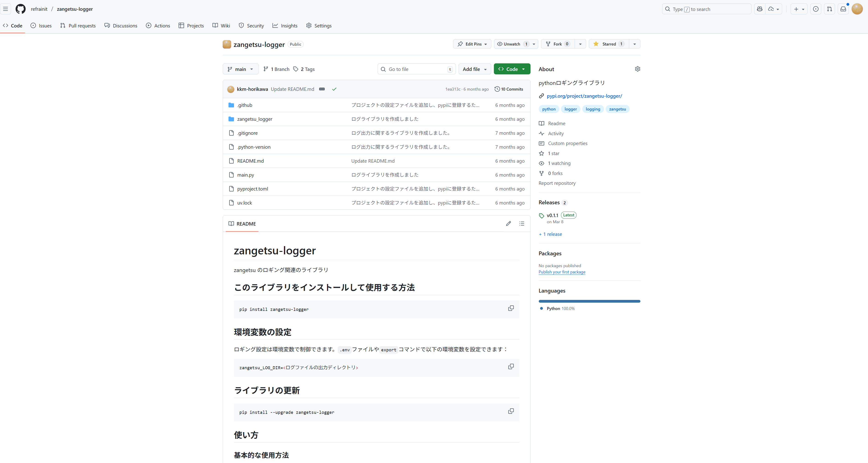Switch to the Insights tab
The width and height of the screenshot is (868, 463).
[285, 26]
